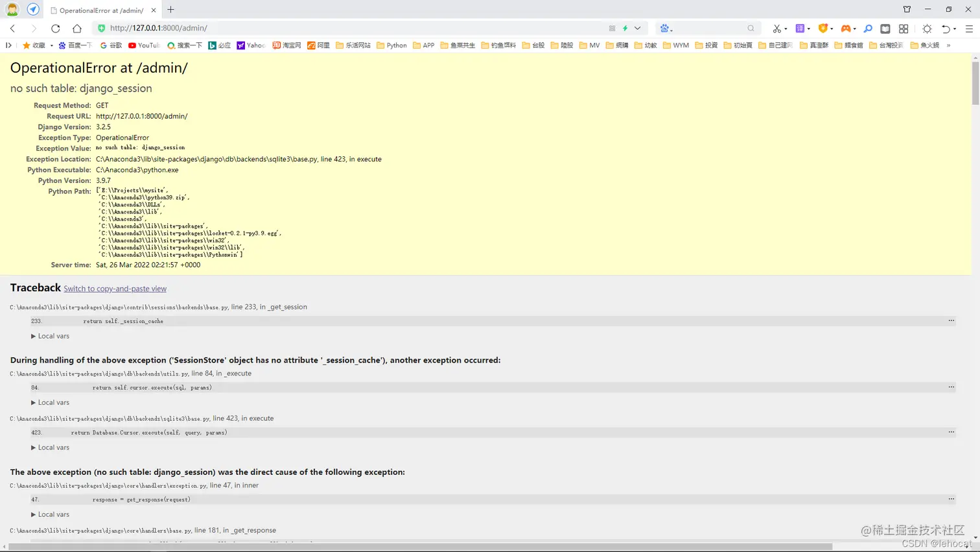Expand Local vars under sqlite3 base.py line 423
The width and height of the screenshot is (980, 552).
tap(50, 448)
